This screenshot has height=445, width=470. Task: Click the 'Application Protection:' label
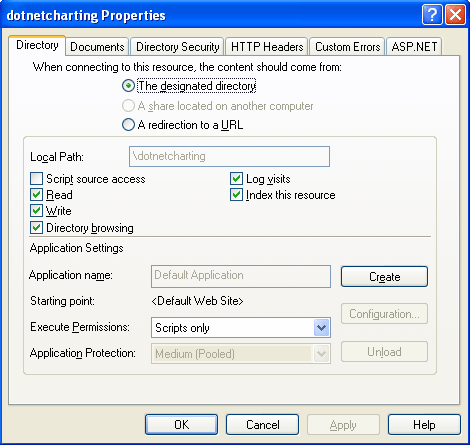click(83, 353)
